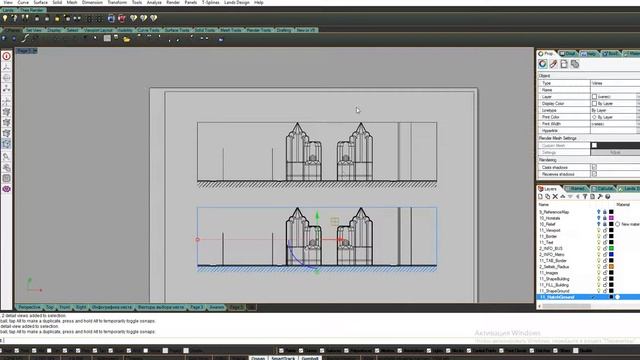Toggle visibility bulb of 11_Border layer

[x=599, y=236]
